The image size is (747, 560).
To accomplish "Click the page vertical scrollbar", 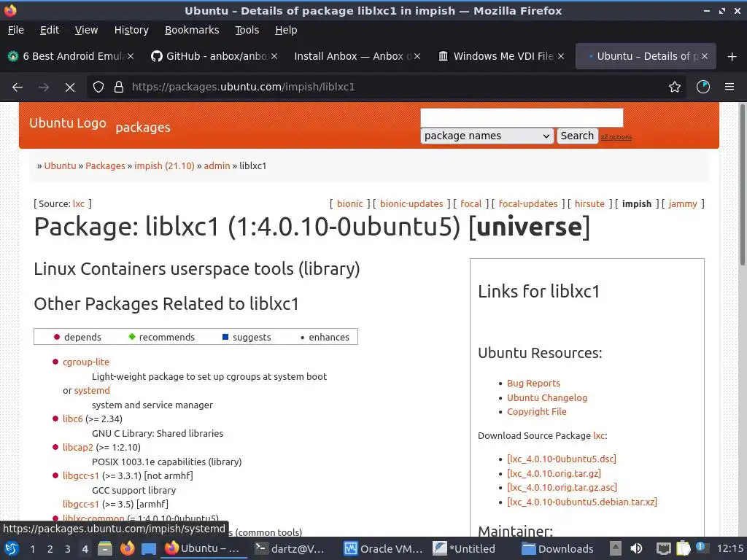I will pyautogui.click(x=742, y=186).
